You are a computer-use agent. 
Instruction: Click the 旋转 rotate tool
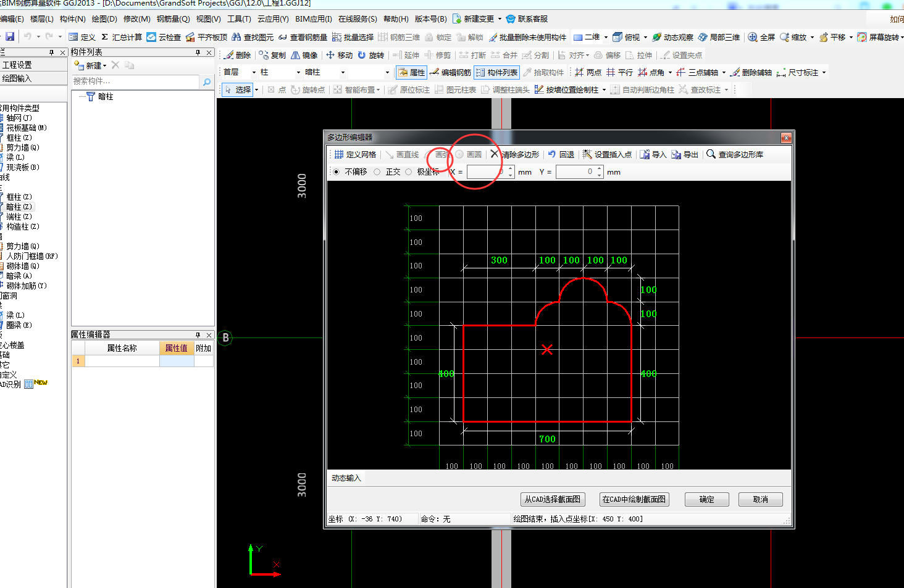pyautogui.click(x=371, y=55)
